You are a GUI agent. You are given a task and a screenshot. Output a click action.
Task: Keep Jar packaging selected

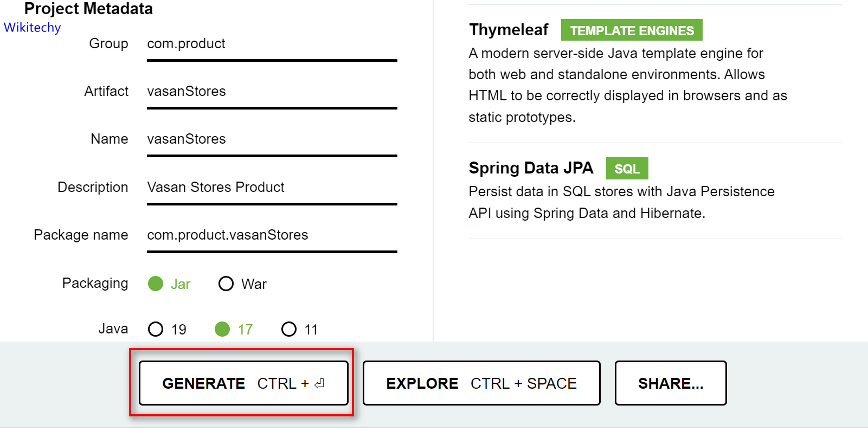(156, 284)
